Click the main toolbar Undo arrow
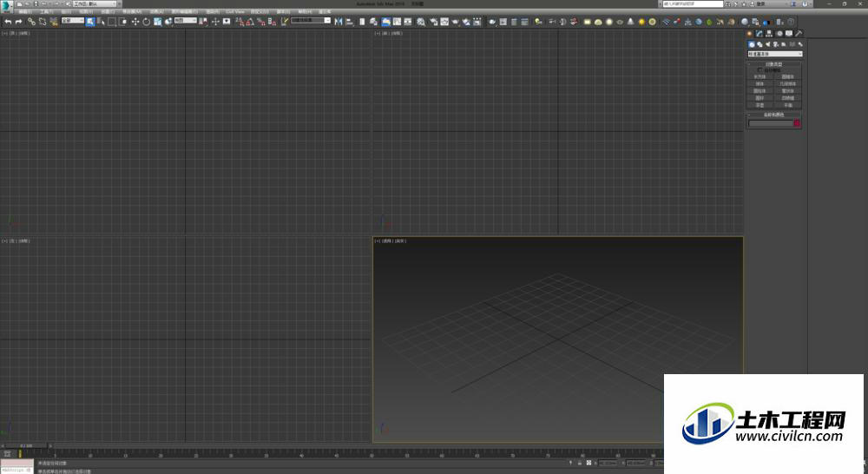 click(x=8, y=22)
